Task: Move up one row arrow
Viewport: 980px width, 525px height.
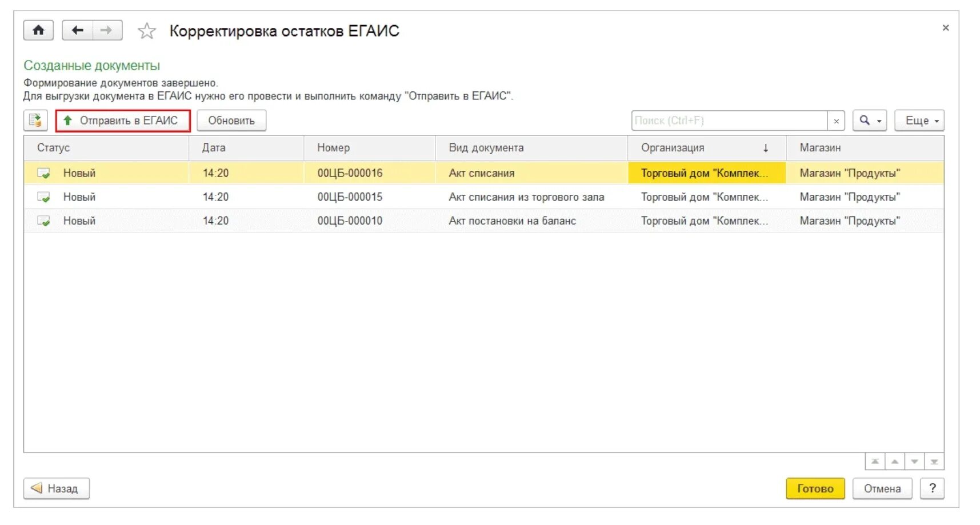Action: pyautogui.click(x=895, y=462)
